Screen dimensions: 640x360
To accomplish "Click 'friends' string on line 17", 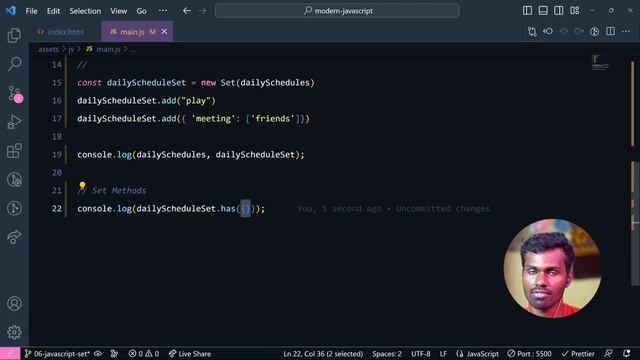I will pyautogui.click(x=273, y=119).
